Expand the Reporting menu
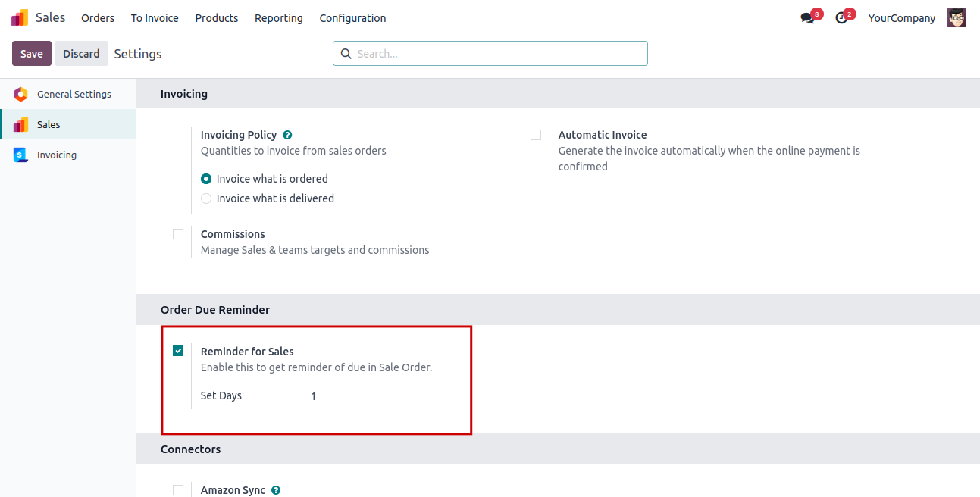Image resolution: width=980 pixels, height=497 pixels. pos(278,18)
